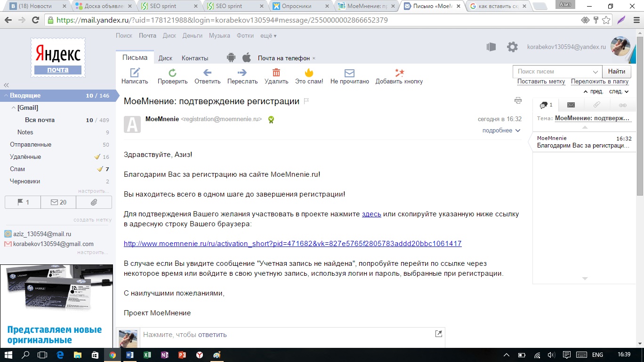This screenshot has height=362, width=644.
Task: Open the ещё services dropdown
Action: coord(268,36)
